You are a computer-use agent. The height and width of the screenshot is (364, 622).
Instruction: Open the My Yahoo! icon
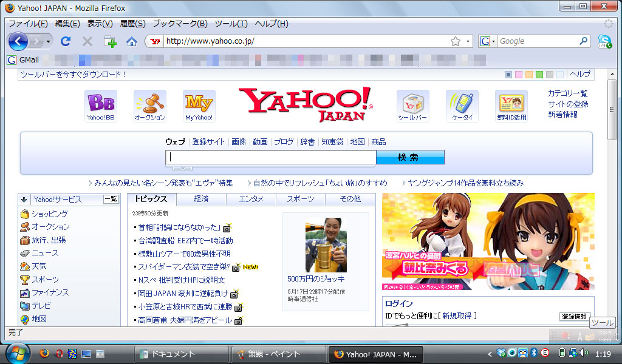pos(199,106)
